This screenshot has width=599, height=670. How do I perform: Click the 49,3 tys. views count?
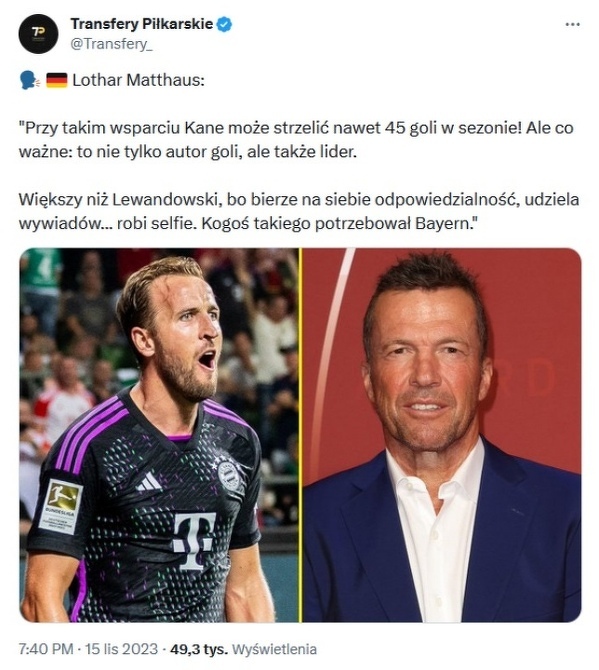point(199,649)
